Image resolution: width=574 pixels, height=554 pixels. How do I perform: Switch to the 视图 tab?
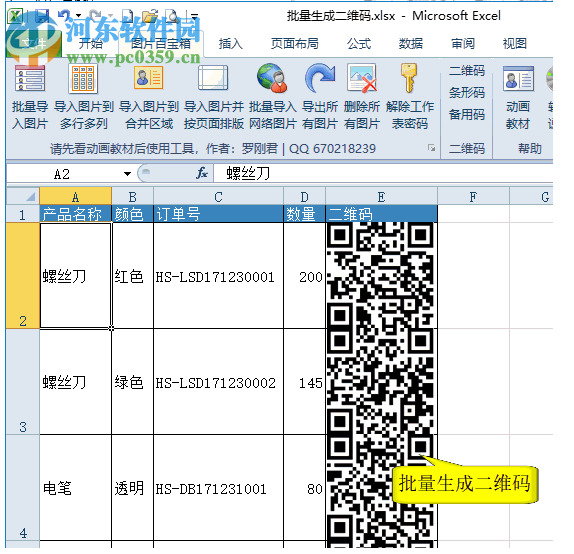pyautogui.click(x=515, y=44)
